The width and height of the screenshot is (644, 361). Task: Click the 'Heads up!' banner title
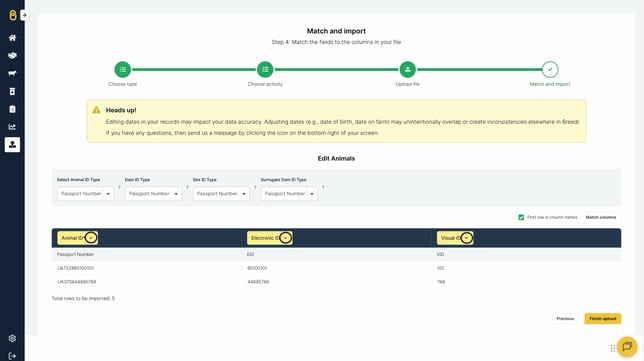coord(121,110)
